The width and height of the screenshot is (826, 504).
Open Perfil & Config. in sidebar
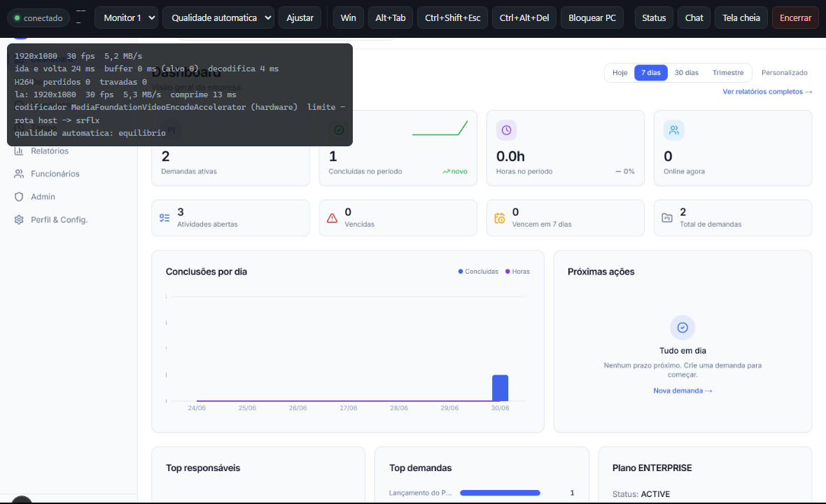pos(59,220)
